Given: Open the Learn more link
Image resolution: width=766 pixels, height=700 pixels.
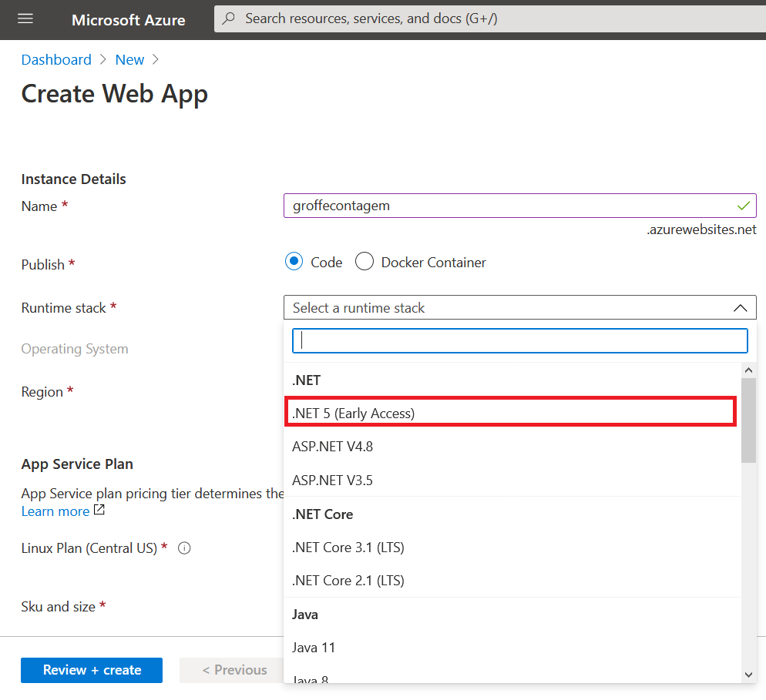Looking at the screenshot, I should [55, 511].
